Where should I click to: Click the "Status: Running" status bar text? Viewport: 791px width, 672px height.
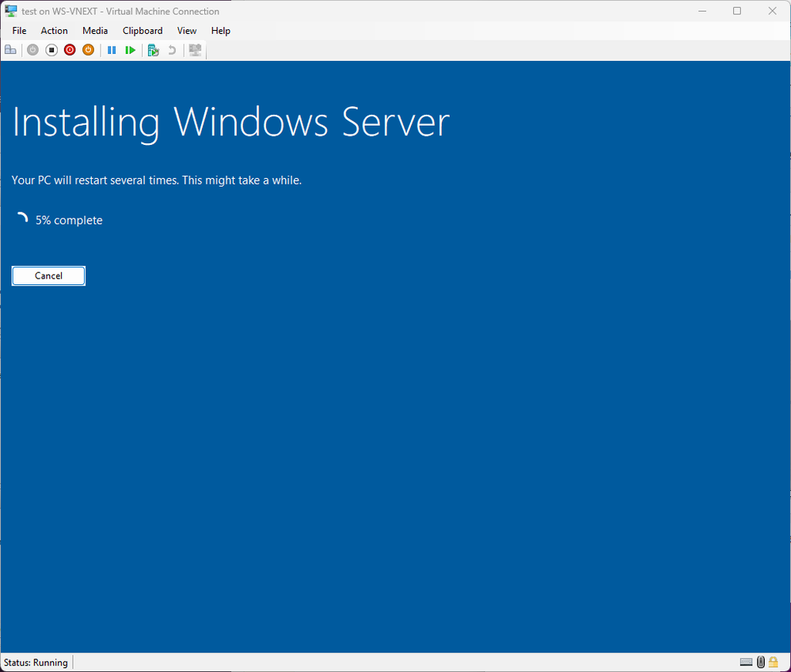click(x=36, y=663)
